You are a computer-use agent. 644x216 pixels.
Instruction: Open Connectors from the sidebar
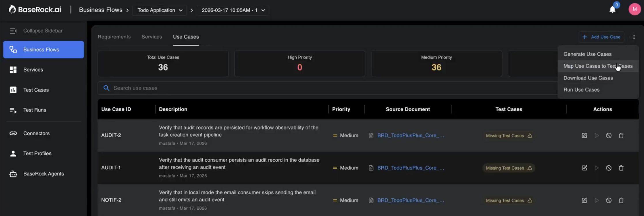pos(36,133)
